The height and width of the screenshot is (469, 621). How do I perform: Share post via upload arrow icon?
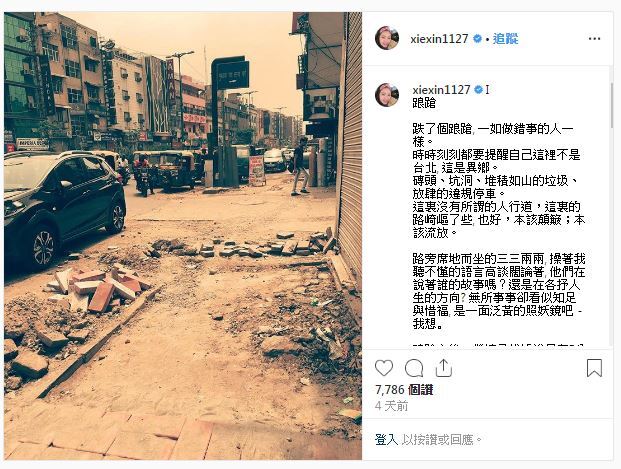444,368
